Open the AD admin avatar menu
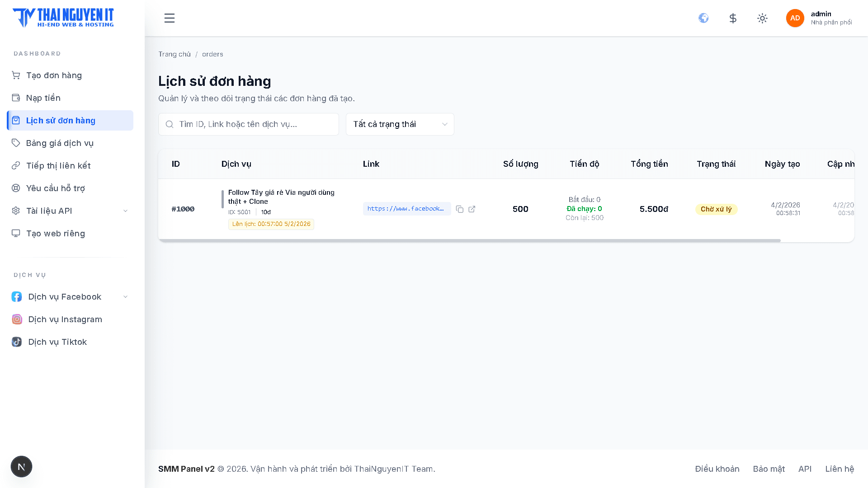Image resolution: width=868 pixels, height=488 pixels. [x=795, y=18]
